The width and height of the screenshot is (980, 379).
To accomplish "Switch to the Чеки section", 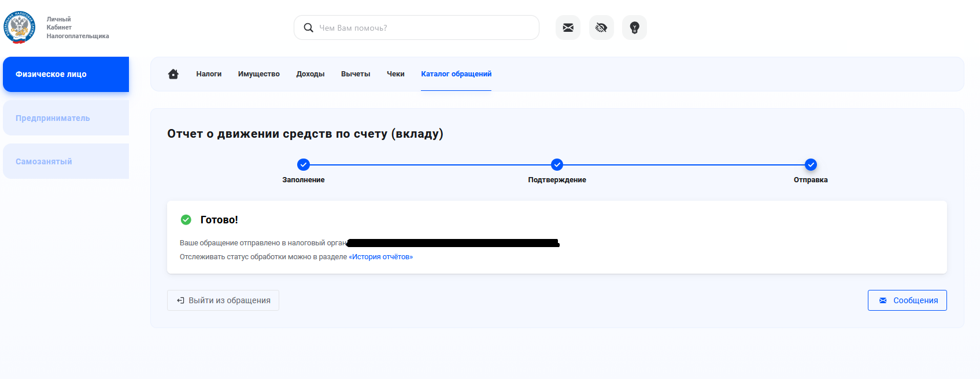I will coord(395,74).
